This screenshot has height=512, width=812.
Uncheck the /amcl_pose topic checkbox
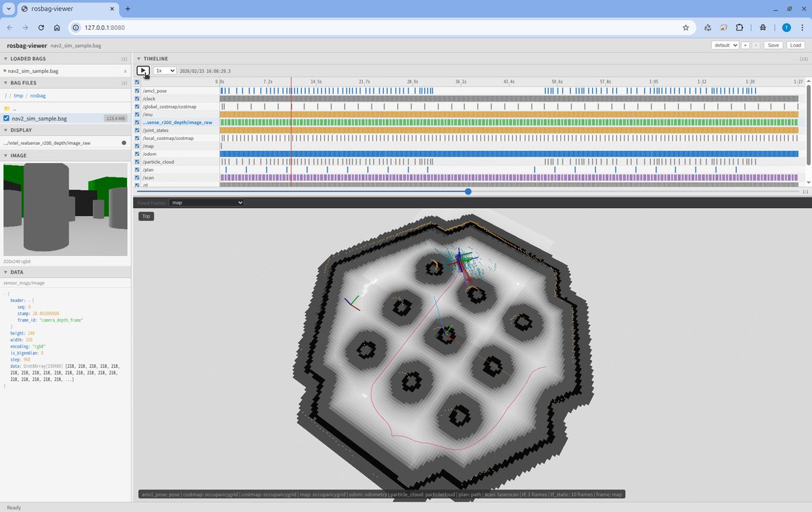(137, 90)
